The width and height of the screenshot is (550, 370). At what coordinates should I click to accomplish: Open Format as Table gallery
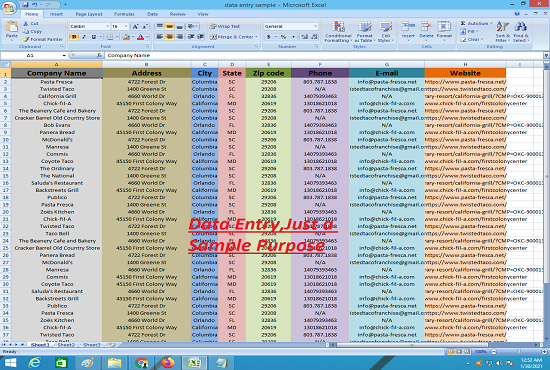364,32
